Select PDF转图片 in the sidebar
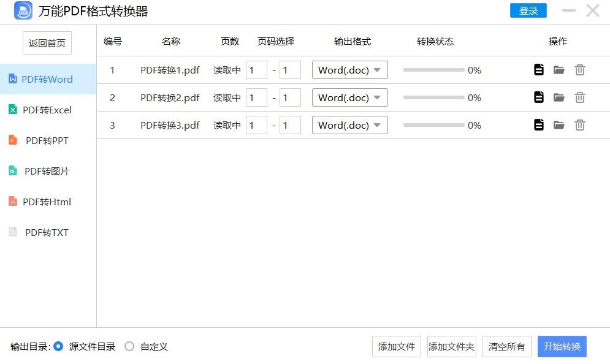The image size is (610, 364). (x=47, y=171)
